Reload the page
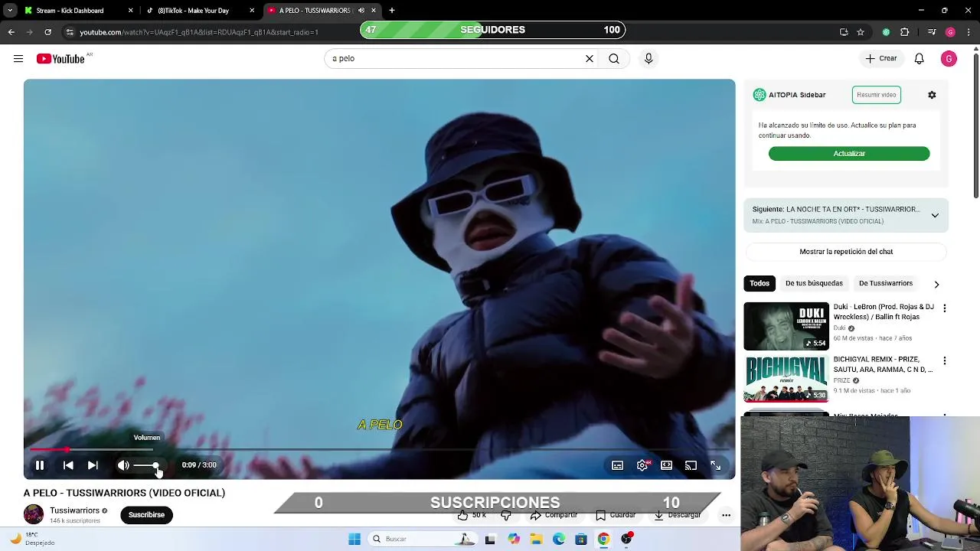The width and height of the screenshot is (980, 551). [x=47, y=32]
